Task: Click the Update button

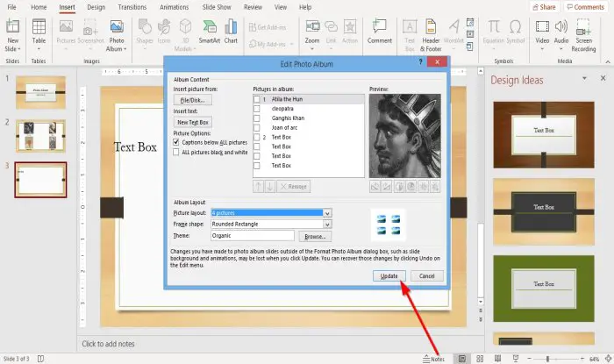Action: 389,276
